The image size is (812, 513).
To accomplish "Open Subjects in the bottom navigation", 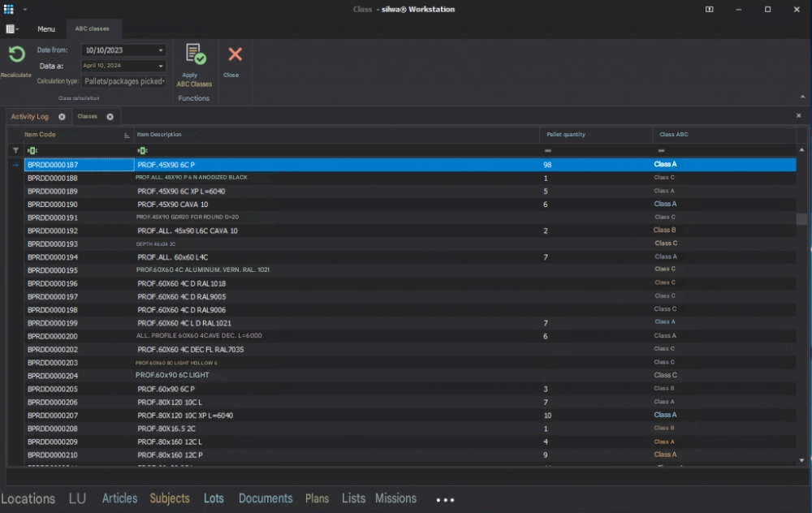I will tap(170, 498).
